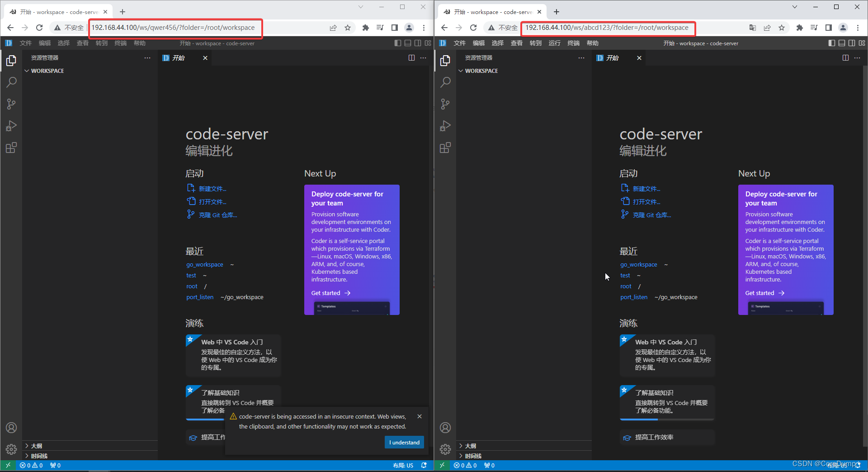Open explorer more actions in right window

tap(581, 58)
